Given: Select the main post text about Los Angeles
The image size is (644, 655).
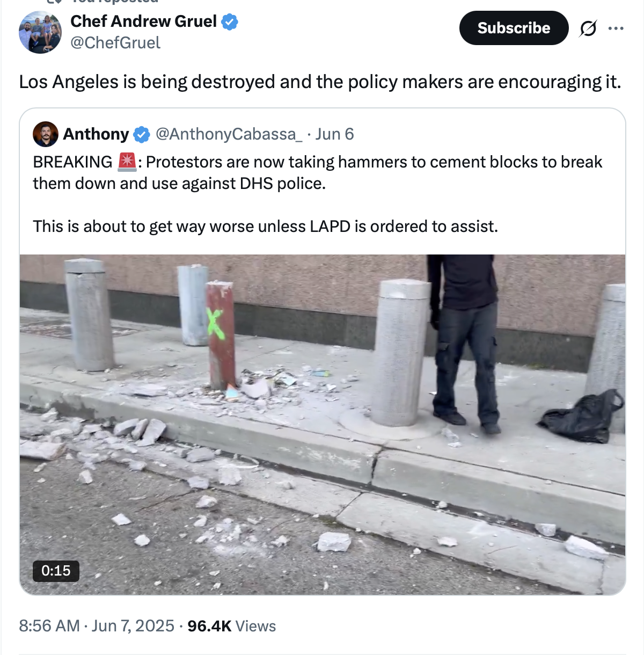Looking at the screenshot, I should [x=320, y=82].
